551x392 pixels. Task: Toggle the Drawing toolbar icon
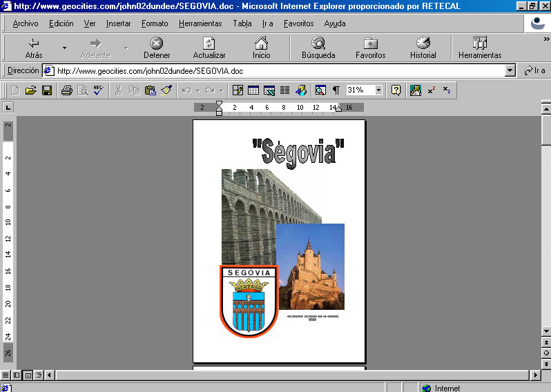pos(301,90)
